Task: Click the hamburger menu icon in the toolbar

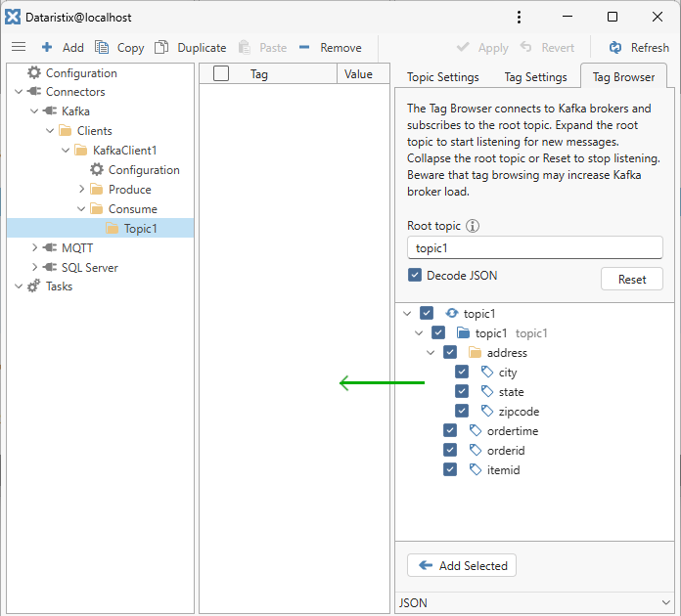Action: [18, 47]
